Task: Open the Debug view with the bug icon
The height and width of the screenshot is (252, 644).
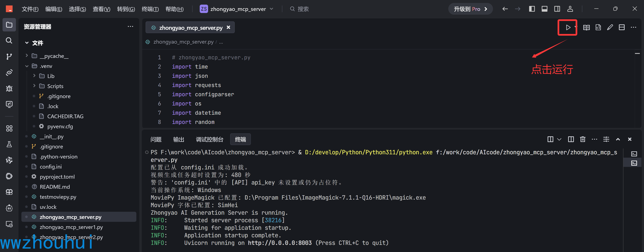Action: click(9, 88)
